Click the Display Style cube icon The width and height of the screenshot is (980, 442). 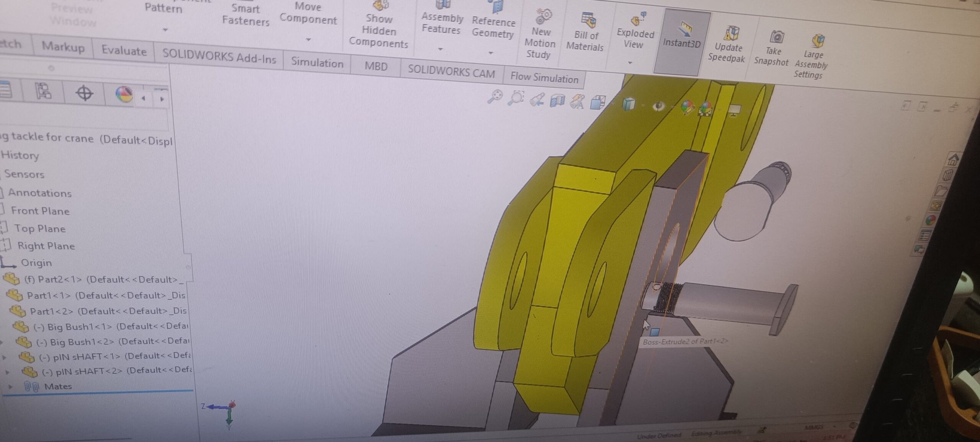pos(628,104)
